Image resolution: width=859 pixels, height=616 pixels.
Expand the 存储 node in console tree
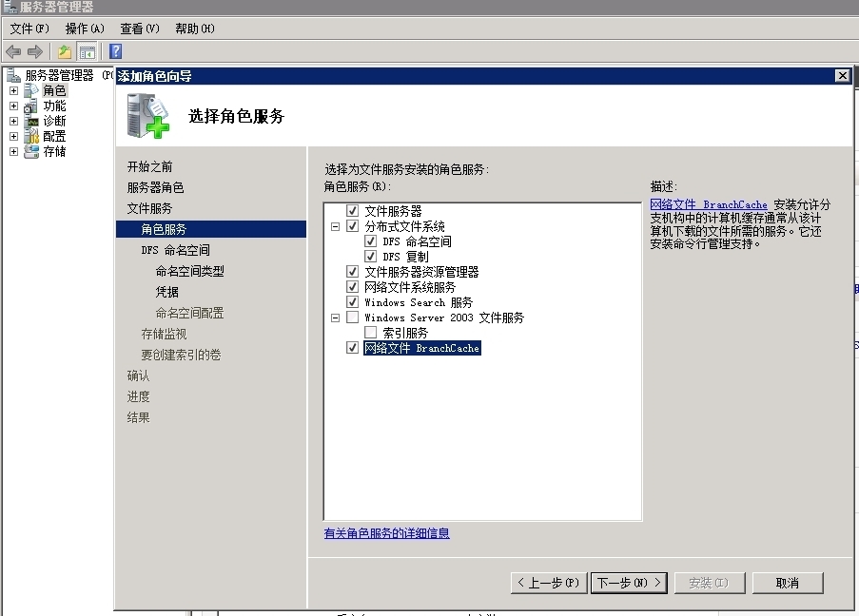point(13,152)
